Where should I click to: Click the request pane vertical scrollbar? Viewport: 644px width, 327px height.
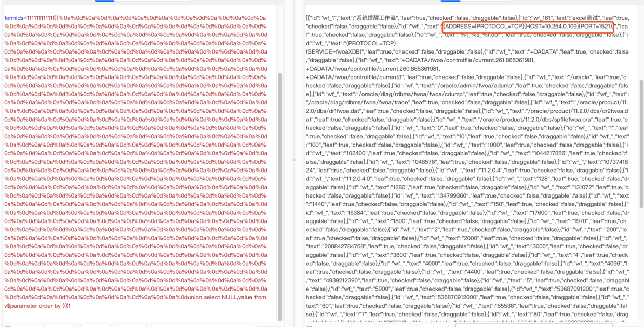coord(281,197)
